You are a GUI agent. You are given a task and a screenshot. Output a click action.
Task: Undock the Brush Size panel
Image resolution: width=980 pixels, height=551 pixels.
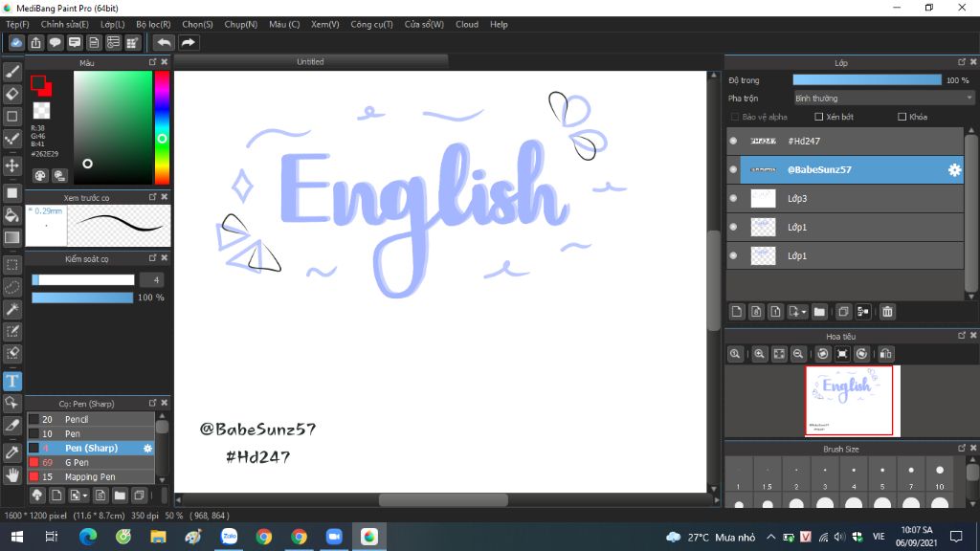point(961,448)
